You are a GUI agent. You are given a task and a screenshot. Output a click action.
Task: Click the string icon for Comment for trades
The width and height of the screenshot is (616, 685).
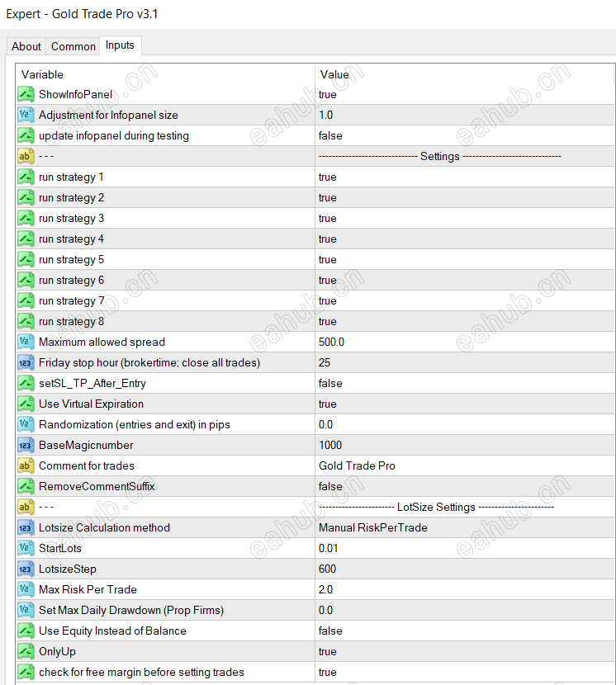pos(26,465)
